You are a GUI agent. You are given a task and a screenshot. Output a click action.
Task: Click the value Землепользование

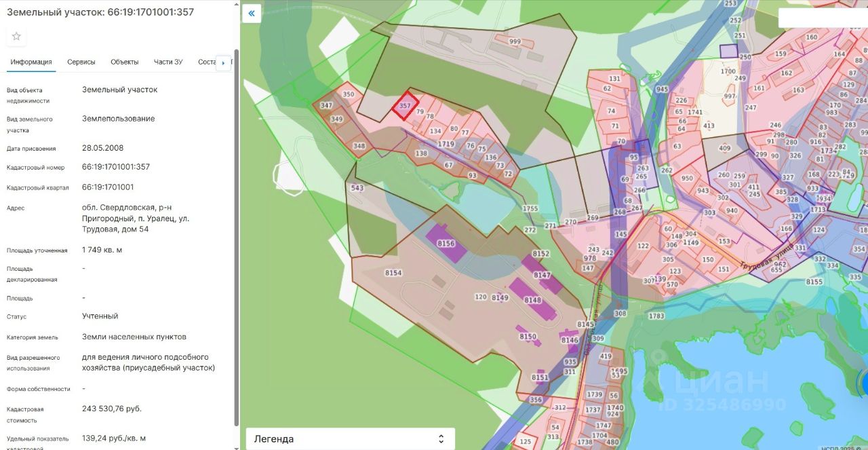pos(119,118)
